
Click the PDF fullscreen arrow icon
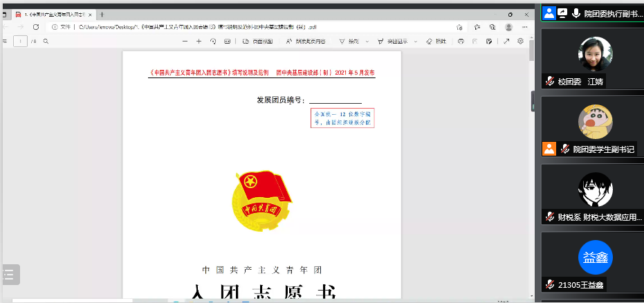pyautogui.click(x=506, y=41)
